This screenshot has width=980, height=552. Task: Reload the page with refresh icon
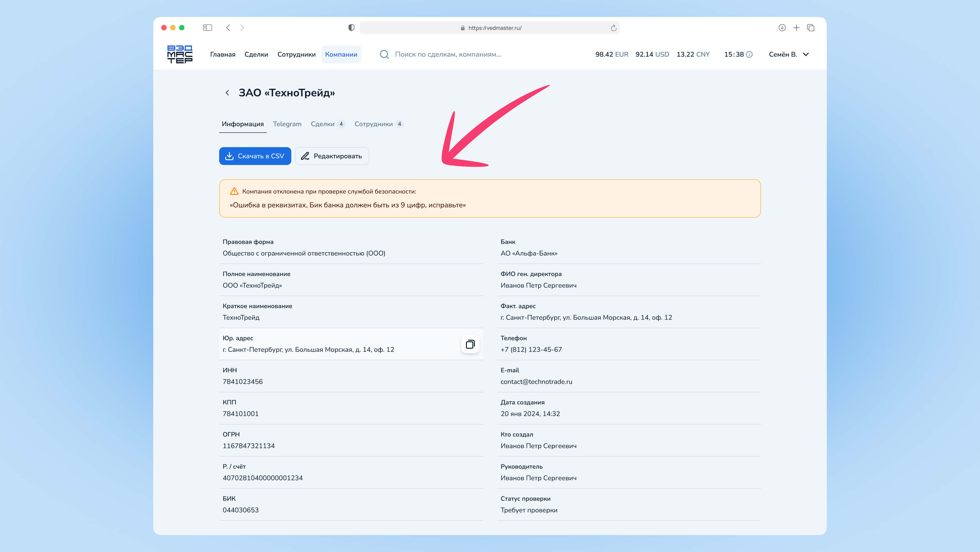coord(613,28)
